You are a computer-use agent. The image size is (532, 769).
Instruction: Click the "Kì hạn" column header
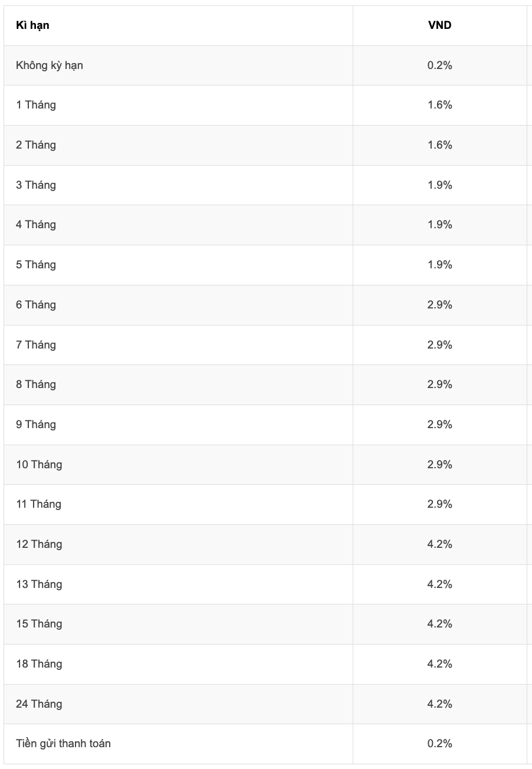(32, 25)
